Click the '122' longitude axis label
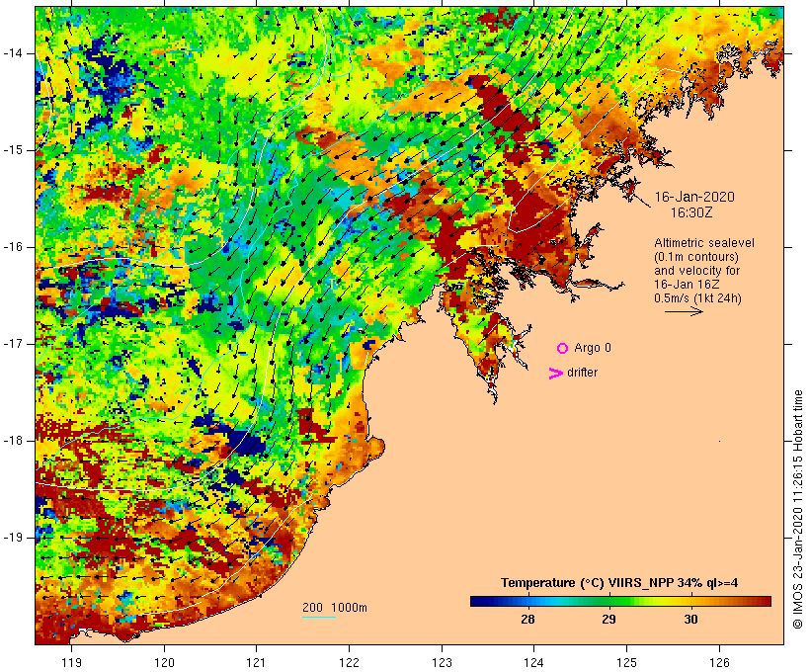Image resolution: width=810 pixels, height=672 pixels. (x=350, y=663)
